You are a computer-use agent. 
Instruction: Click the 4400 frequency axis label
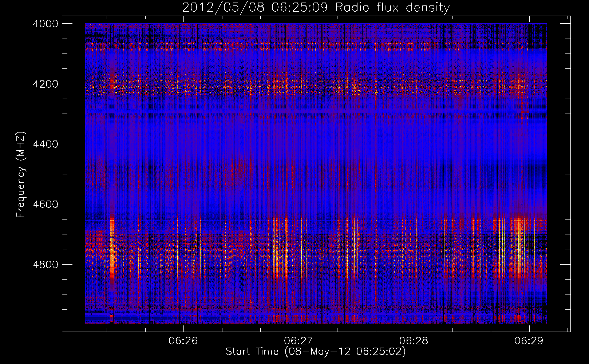tap(45, 144)
